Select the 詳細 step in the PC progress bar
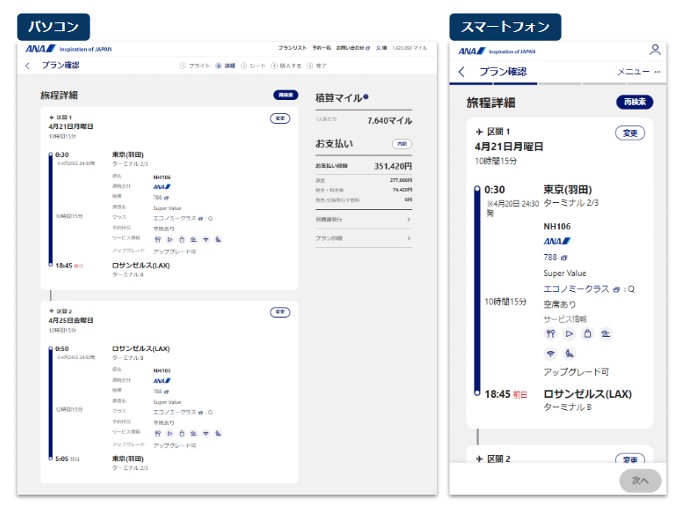The width and height of the screenshot is (690, 512). coord(225,66)
